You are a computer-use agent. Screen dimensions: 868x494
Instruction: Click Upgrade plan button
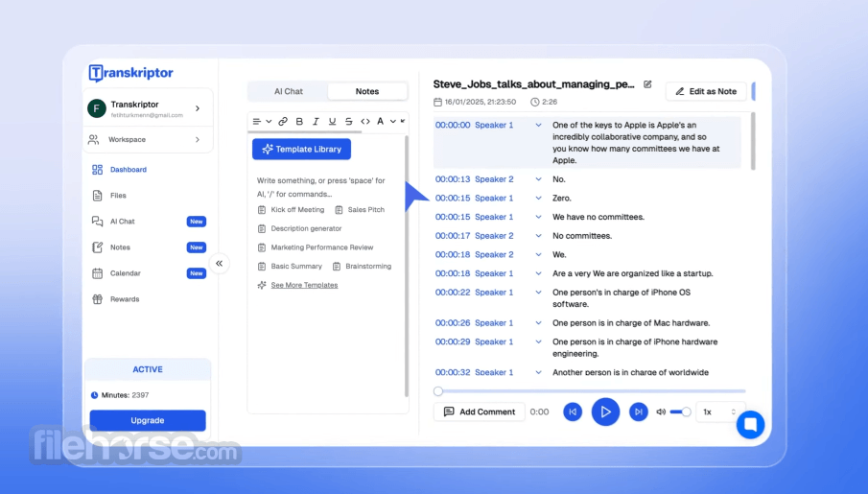click(148, 420)
